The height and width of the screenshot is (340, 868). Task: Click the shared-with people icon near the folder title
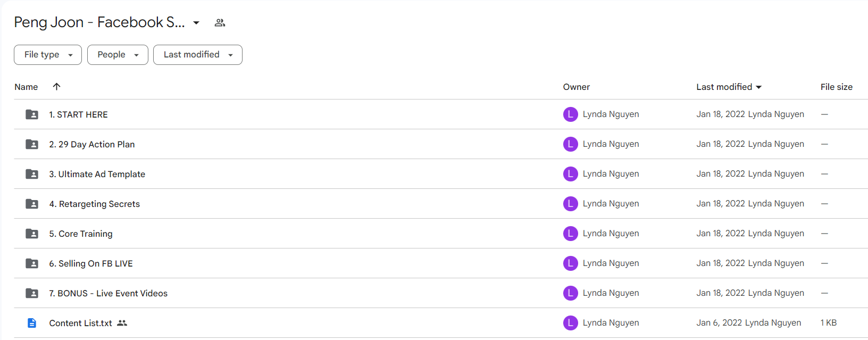click(x=220, y=23)
